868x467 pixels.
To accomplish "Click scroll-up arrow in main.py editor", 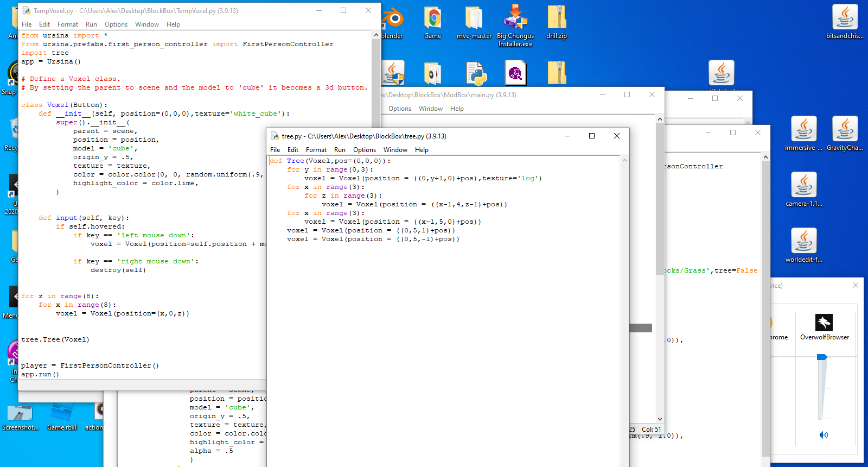I will (x=660, y=119).
